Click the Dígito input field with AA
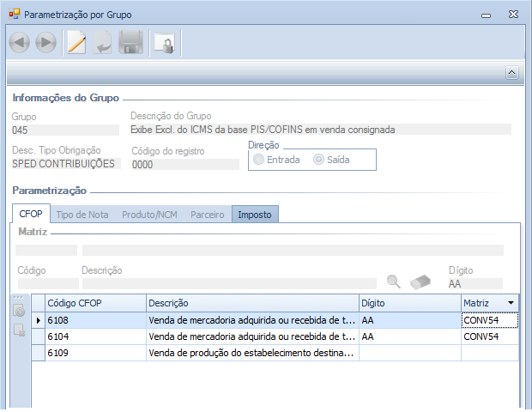Viewport: 532px width, 412px height. click(x=474, y=283)
